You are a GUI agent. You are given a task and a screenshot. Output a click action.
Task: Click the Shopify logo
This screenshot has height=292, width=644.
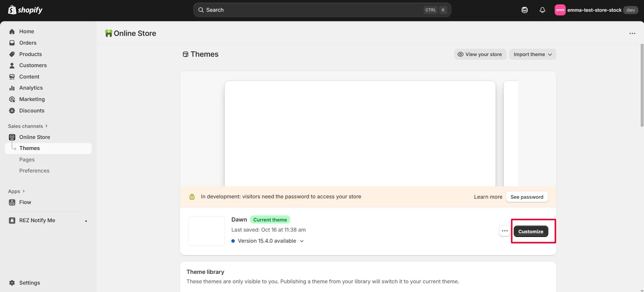coord(25,10)
